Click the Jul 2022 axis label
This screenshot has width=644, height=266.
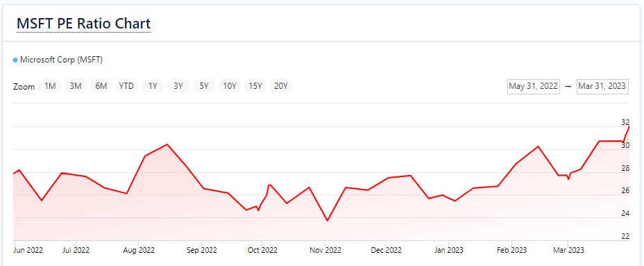76,250
